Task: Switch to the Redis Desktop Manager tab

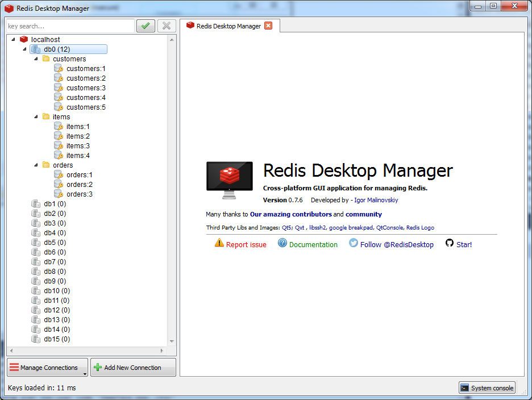Action: tap(228, 26)
